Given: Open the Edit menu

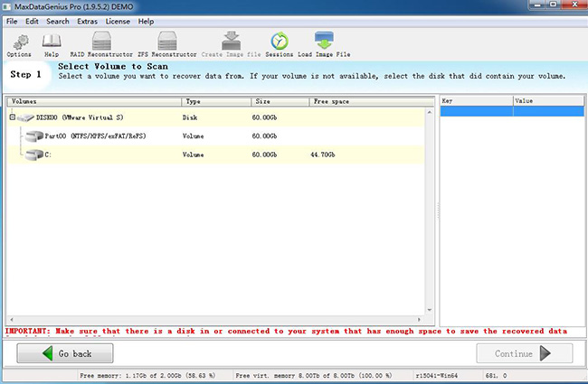Looking at the screenshot, I should (32, 22).
